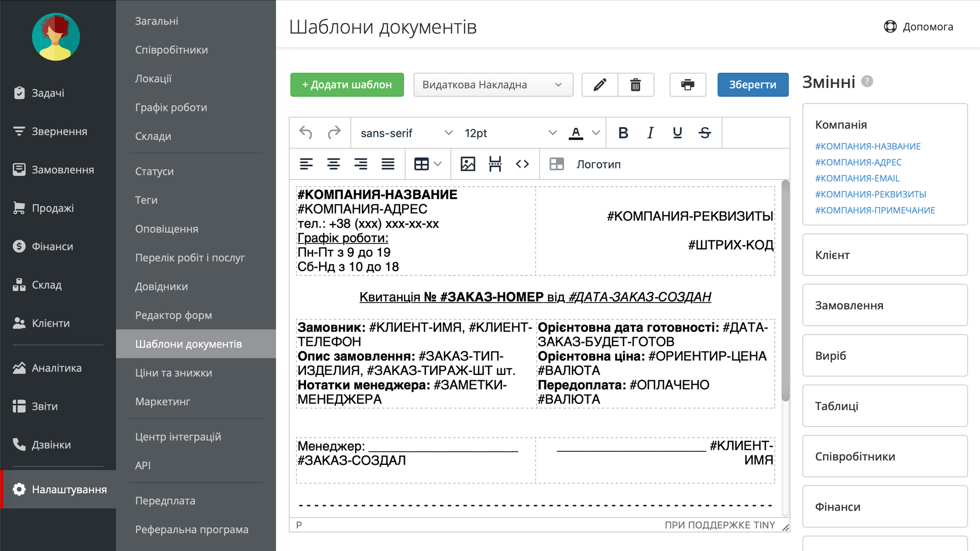The height and width of the screenshot is (551, 980).
Task: Expand the Клієнт variables section
Action: [885, 255]
